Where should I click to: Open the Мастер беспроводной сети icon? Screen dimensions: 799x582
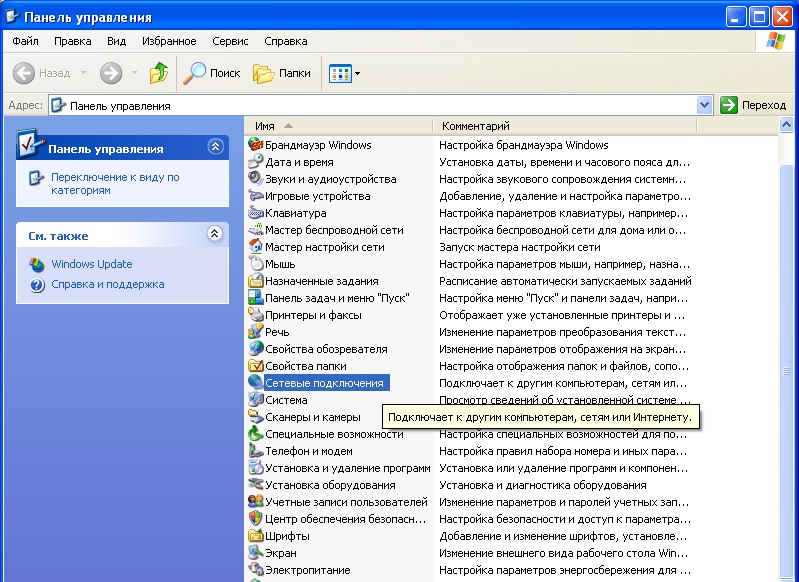point(255,230)
